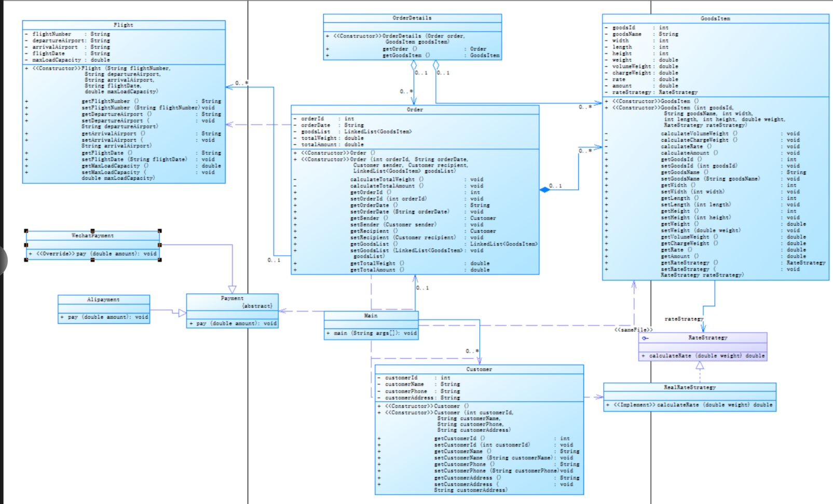
Task: Select <<Override>> pay method in WechatPayment
Action: (x=93, y=254)
